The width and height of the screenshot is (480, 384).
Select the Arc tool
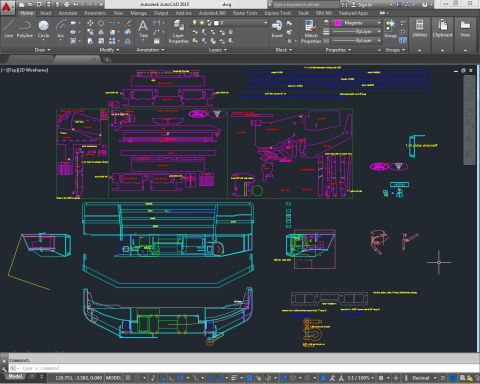[x=60, y=29]
